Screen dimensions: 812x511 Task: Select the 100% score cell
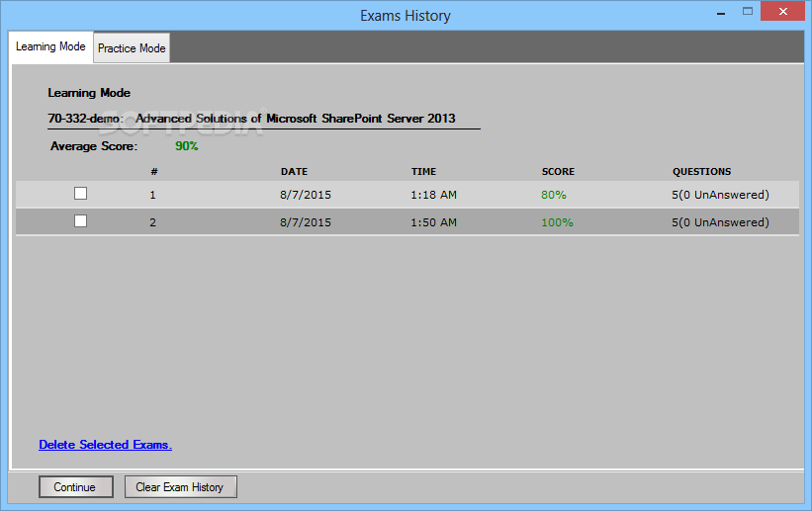pos(557,222)
